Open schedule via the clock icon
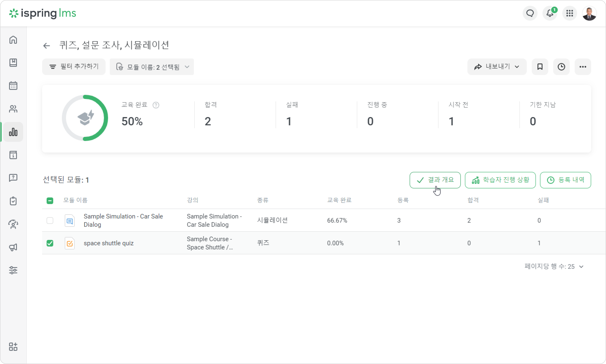The height and width of the screenshot is (364, 606). 562,67
